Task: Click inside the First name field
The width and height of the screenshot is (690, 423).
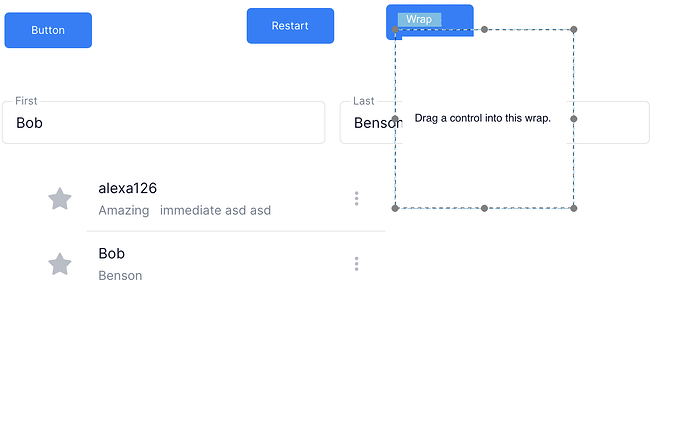Action: click(163, 123)
